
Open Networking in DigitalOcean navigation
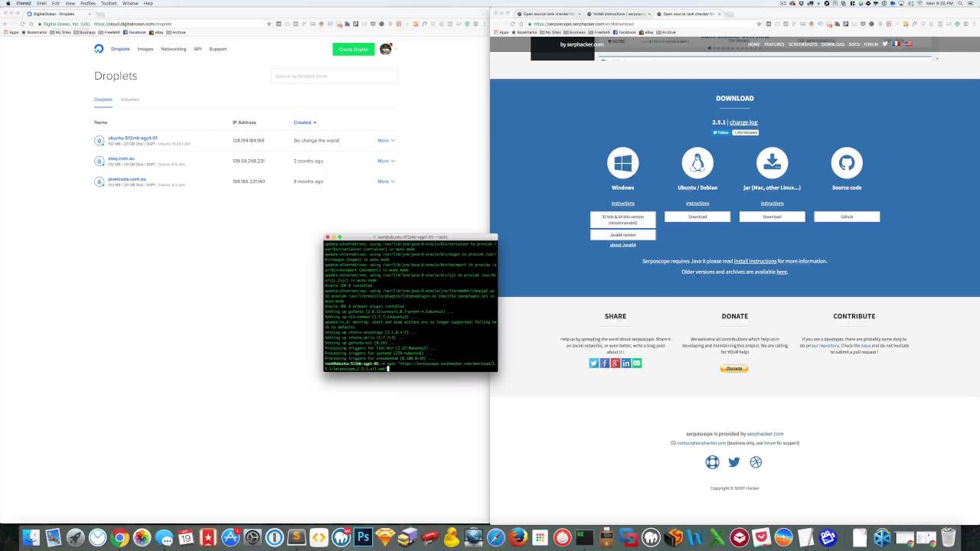(173, 49)
